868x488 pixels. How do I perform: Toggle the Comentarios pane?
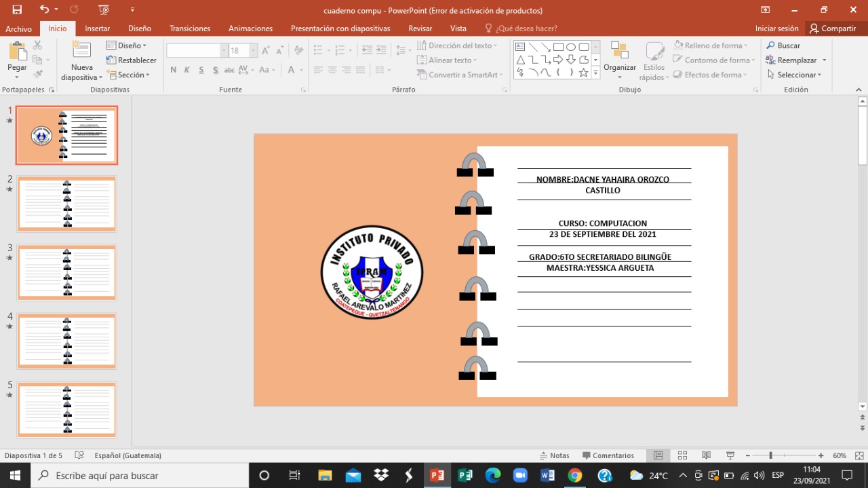[608, 455]
